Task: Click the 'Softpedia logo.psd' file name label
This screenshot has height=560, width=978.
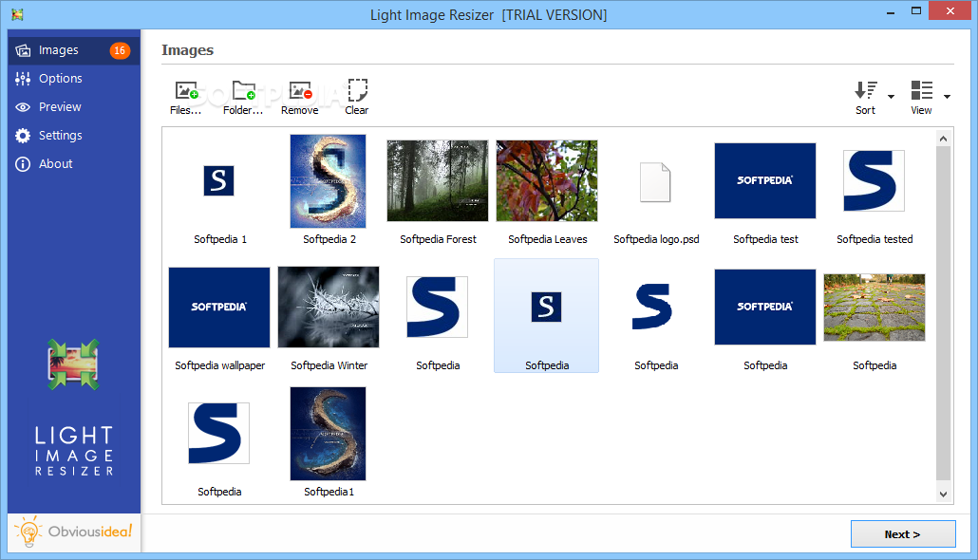Action: point(656,239)
